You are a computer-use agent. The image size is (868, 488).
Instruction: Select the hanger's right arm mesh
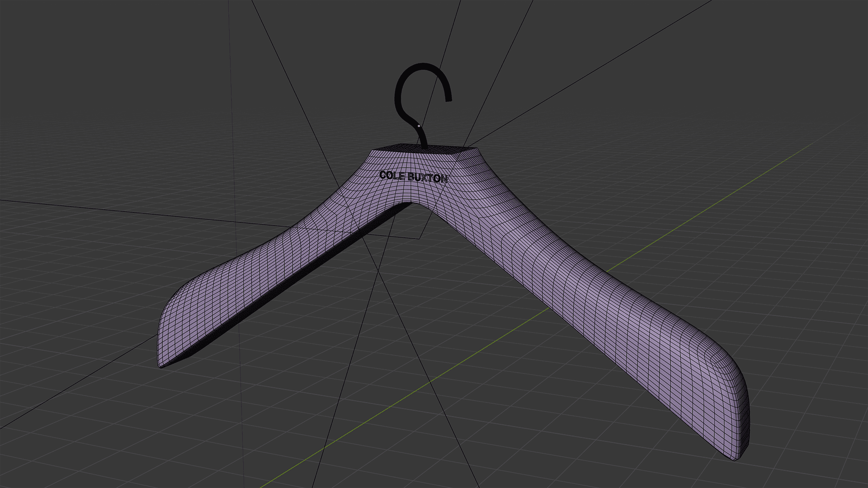[x=588, y=294]
